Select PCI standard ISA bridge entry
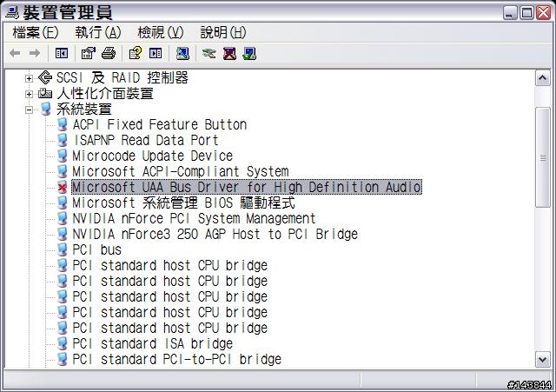556x392 pixels. (153, 343)
